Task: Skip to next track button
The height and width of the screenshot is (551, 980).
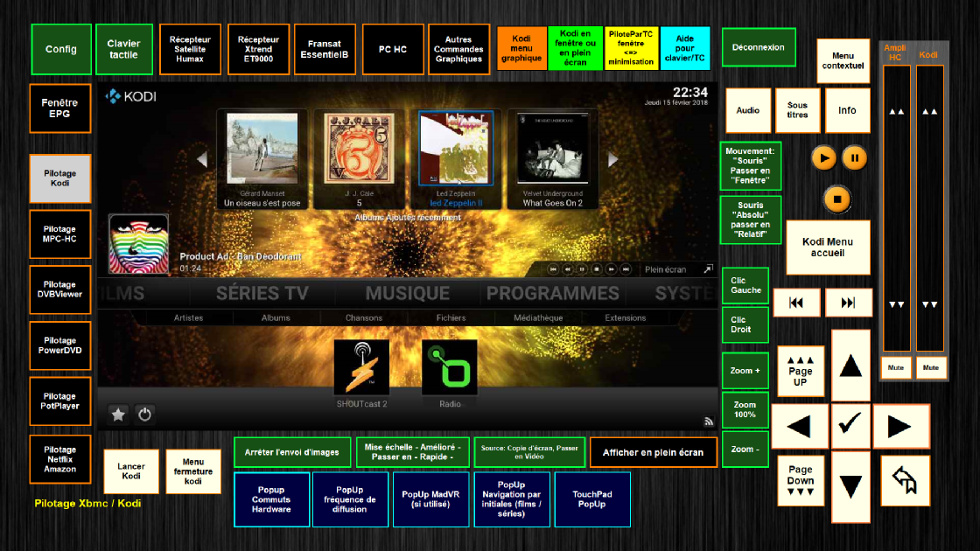Action: click(x=848, y=303)
